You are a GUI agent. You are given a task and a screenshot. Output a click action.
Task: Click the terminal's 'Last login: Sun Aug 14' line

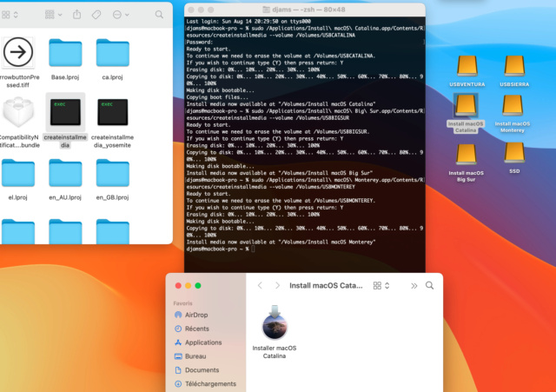click(248, 21)
